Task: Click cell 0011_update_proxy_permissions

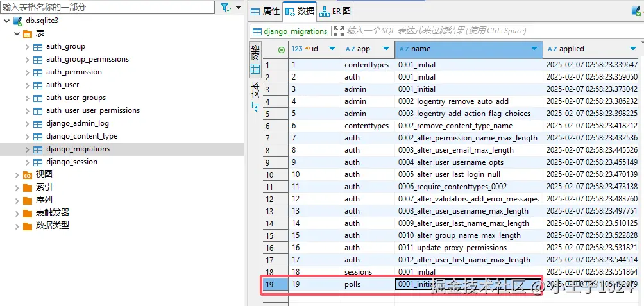Action: click(469, 248)
